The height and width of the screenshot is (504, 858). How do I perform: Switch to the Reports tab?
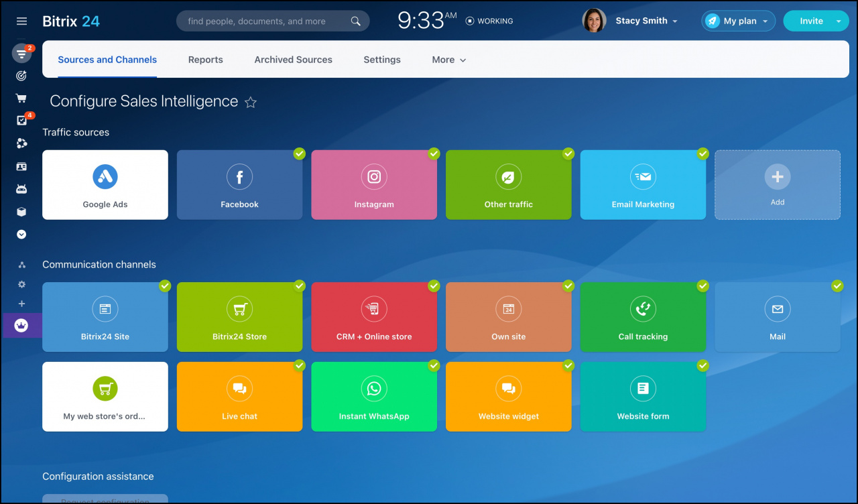pos(206,60)
